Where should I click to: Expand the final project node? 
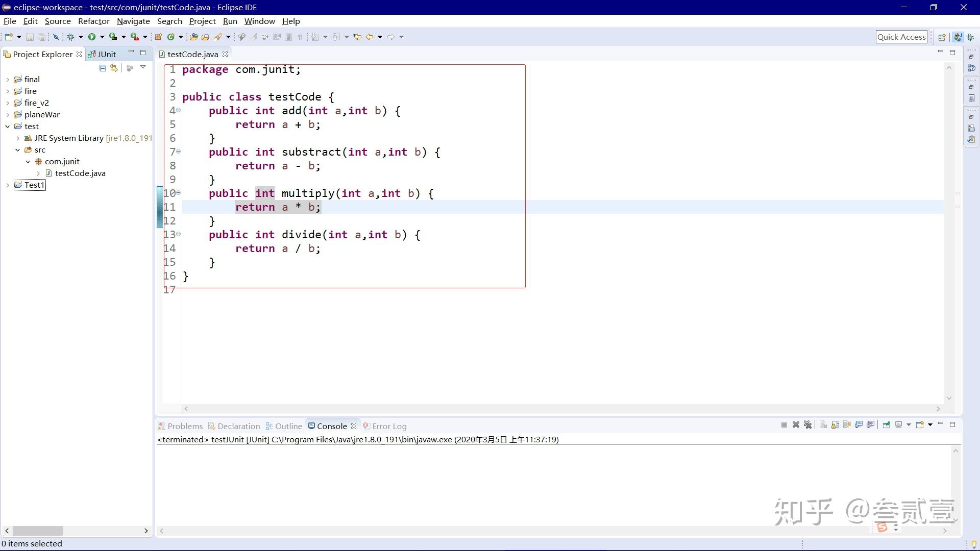click(8, 80)
